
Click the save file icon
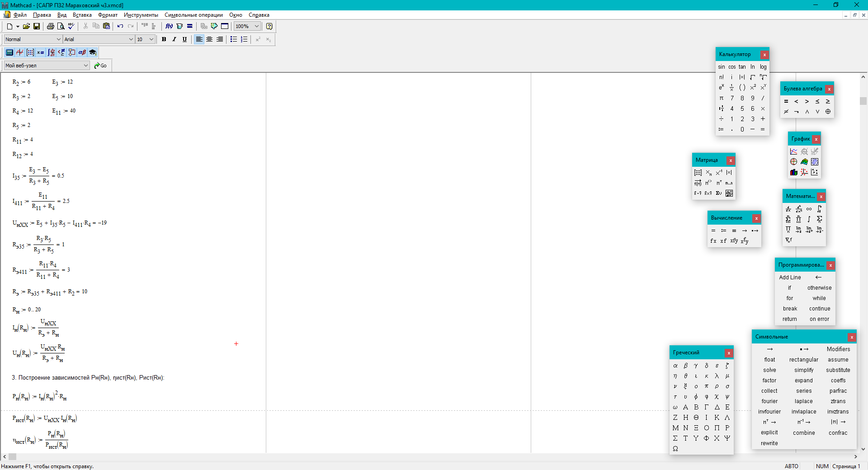(37, 26)
